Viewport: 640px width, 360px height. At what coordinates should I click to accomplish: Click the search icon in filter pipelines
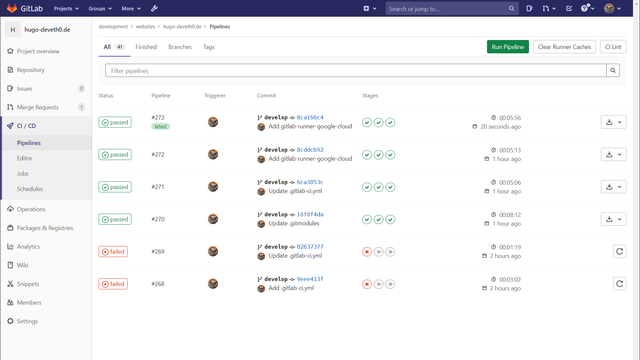tap(613, 71)
